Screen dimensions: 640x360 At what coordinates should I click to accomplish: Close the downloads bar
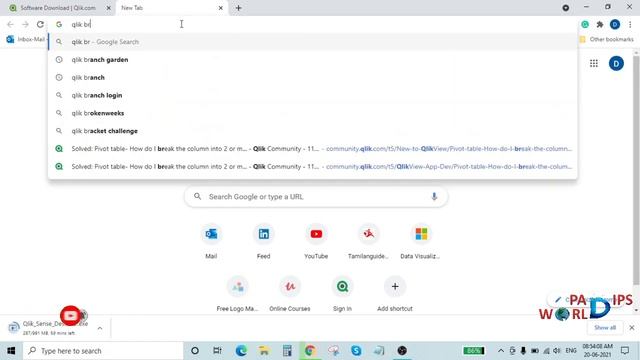[x=631, y=327]
